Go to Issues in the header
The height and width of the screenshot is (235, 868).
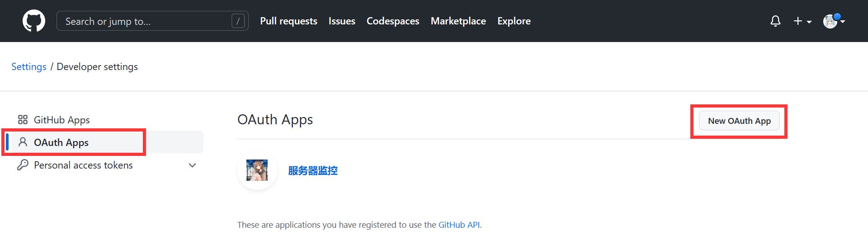(x=342, y=21)
